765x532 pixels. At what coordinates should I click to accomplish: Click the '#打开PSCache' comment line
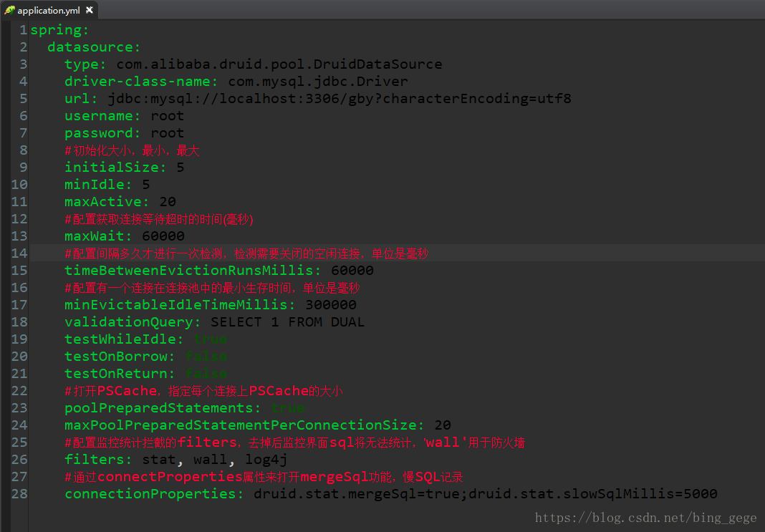point(203,391)
